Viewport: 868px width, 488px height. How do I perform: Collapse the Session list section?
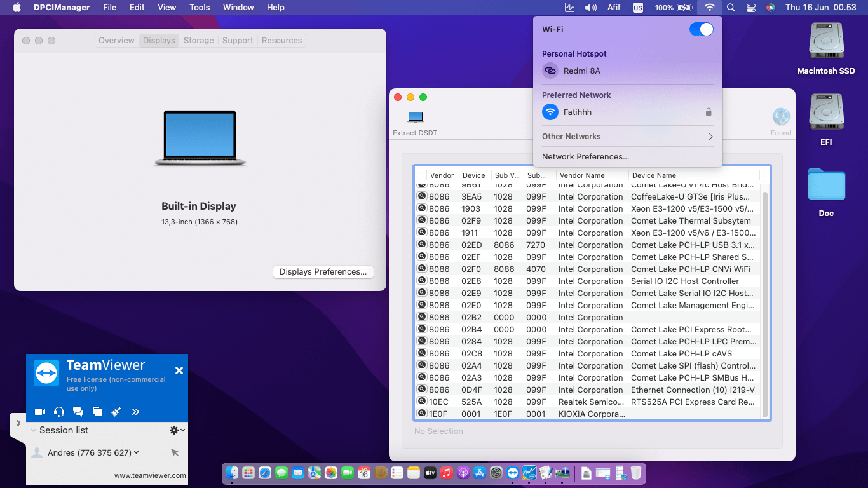point(34,430)
